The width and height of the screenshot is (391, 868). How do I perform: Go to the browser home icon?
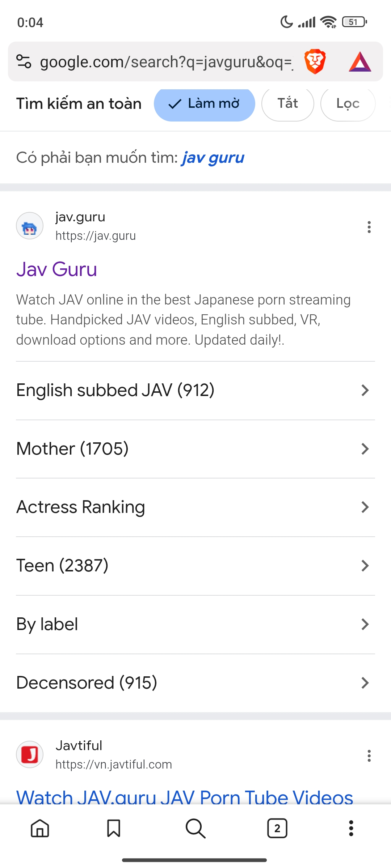pos(40,828)
